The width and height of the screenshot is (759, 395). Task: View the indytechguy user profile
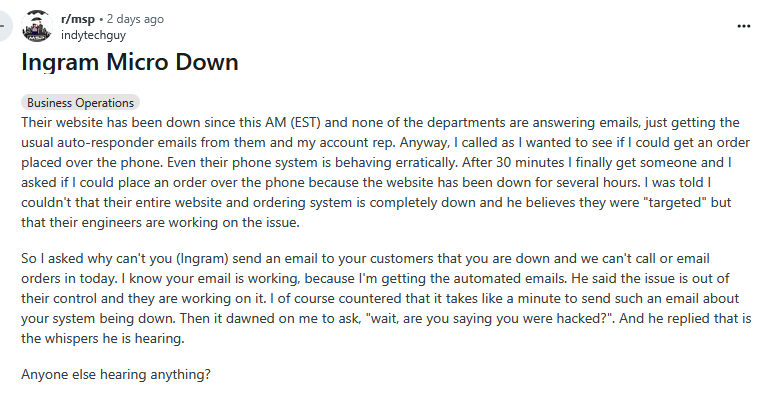[93, 35]
